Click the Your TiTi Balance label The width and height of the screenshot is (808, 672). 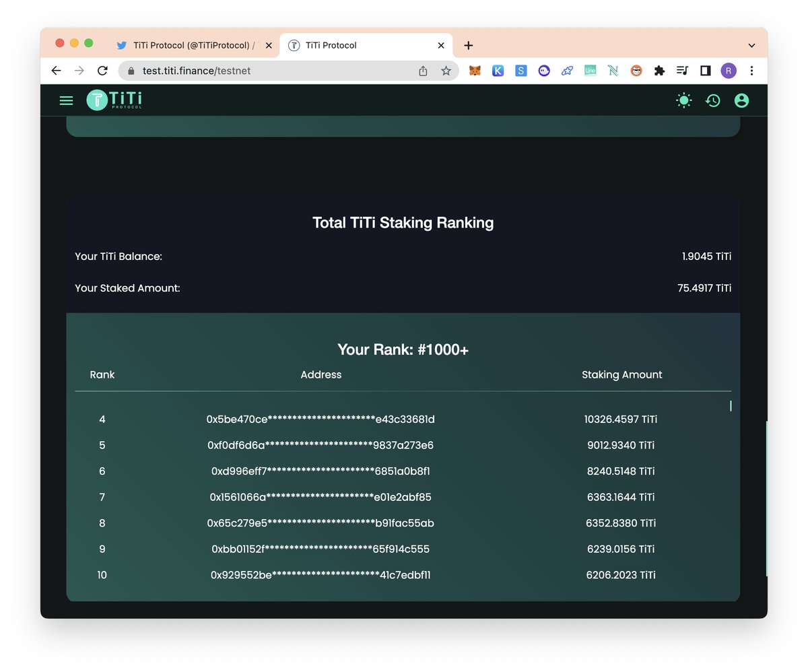(119, 257)
